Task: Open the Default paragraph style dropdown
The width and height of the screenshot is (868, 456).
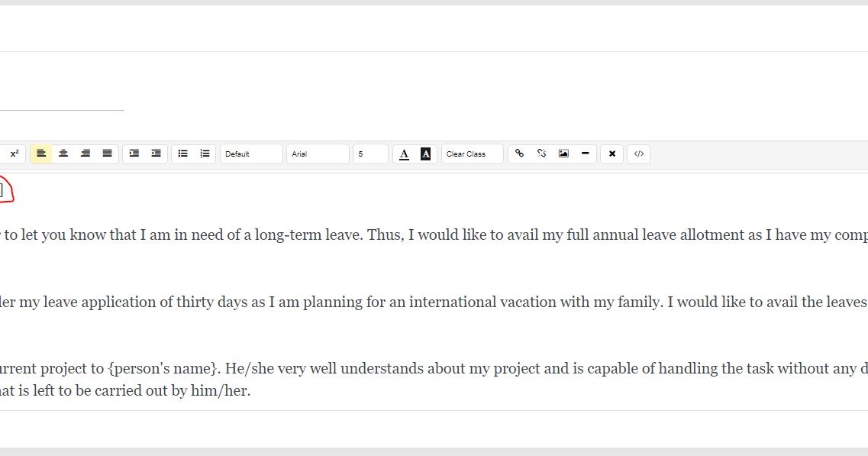Action: 251,154
